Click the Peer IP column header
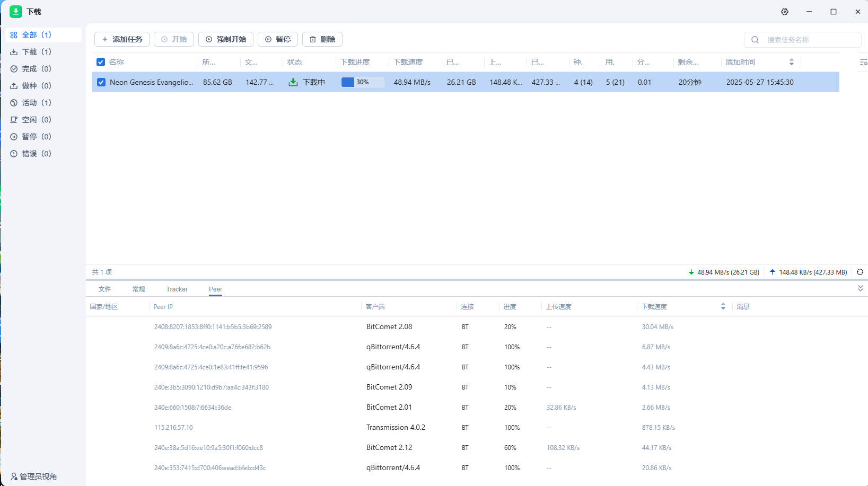This screenshot has width=868, height=486. pos(163,306)
